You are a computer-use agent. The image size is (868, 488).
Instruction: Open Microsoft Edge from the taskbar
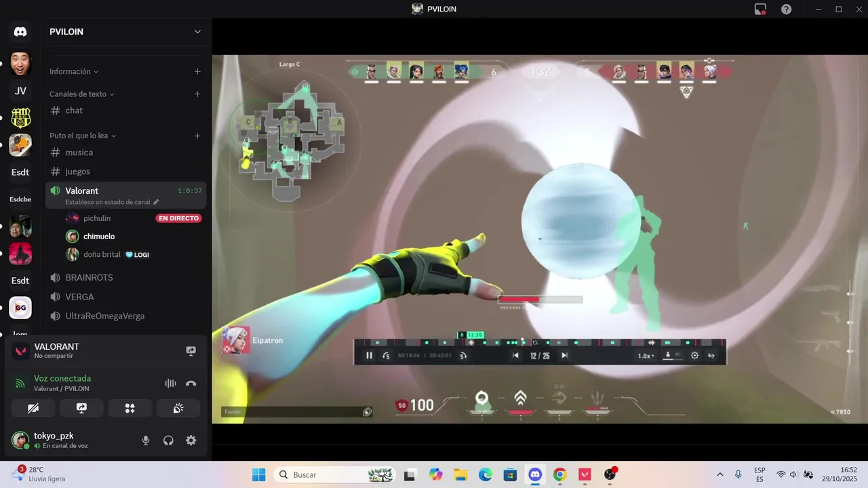tap(485, 474)
